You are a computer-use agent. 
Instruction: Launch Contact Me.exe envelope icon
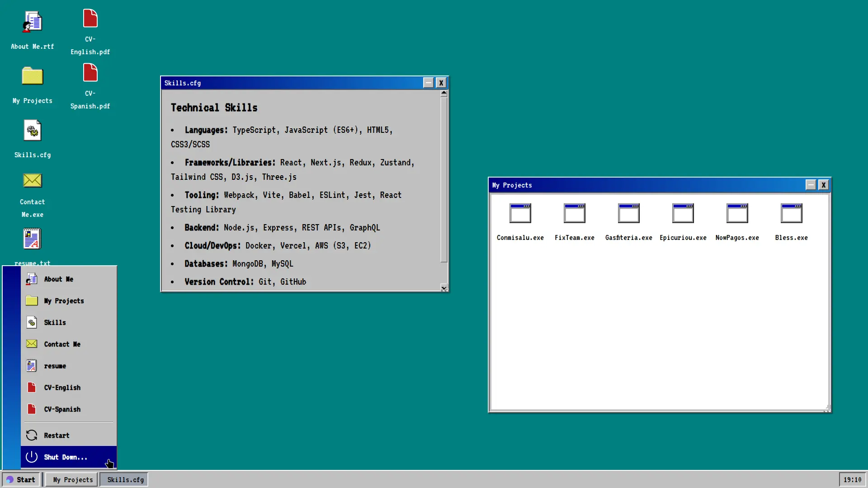32,181
